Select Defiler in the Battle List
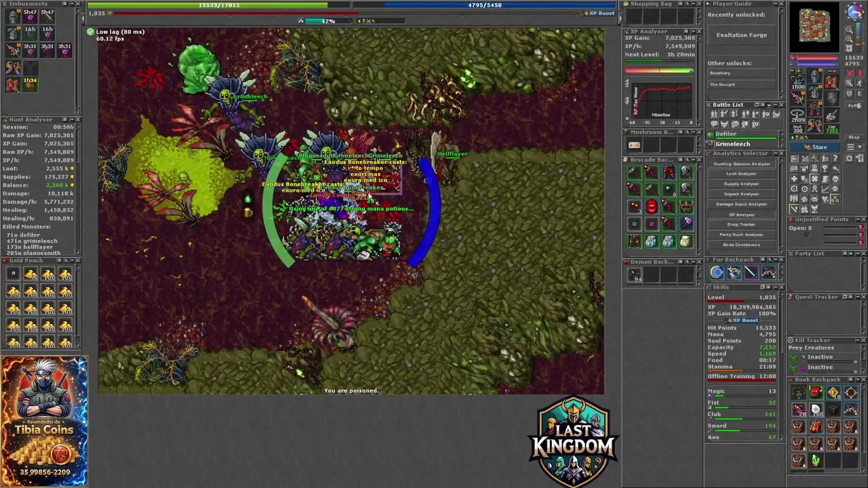The image size is (868, 488). point(742,136)
